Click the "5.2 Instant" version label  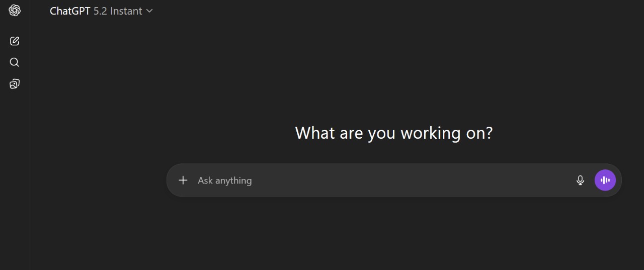coord(118,11)
